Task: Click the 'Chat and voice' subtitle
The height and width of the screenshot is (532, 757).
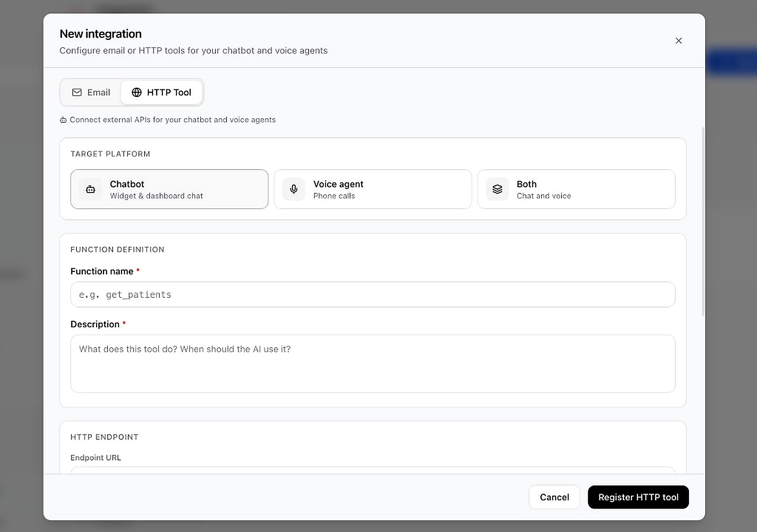Action: [x=544, y=196]
